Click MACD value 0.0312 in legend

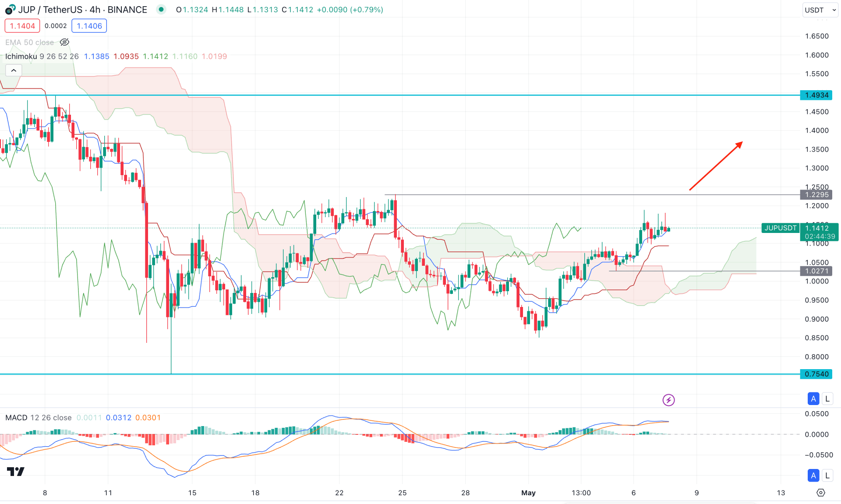(x=119, y=418)
